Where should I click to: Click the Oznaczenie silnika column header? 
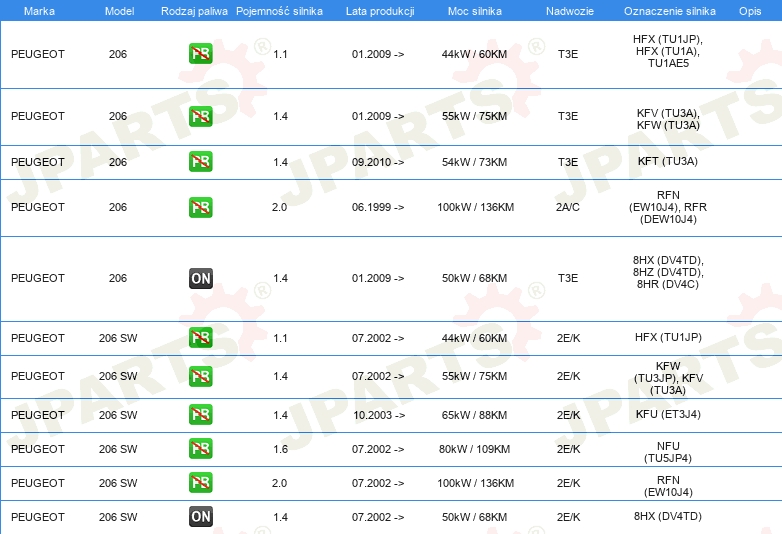670,11
